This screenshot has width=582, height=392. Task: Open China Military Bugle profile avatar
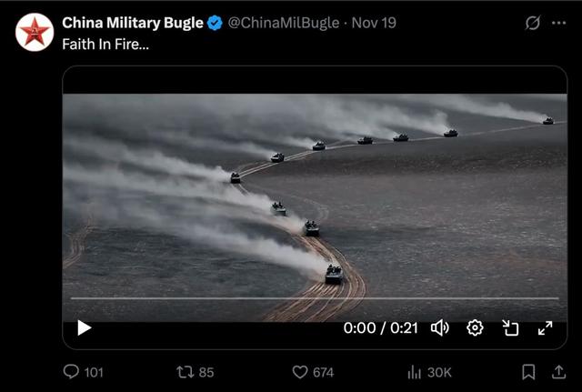(35, 33)
